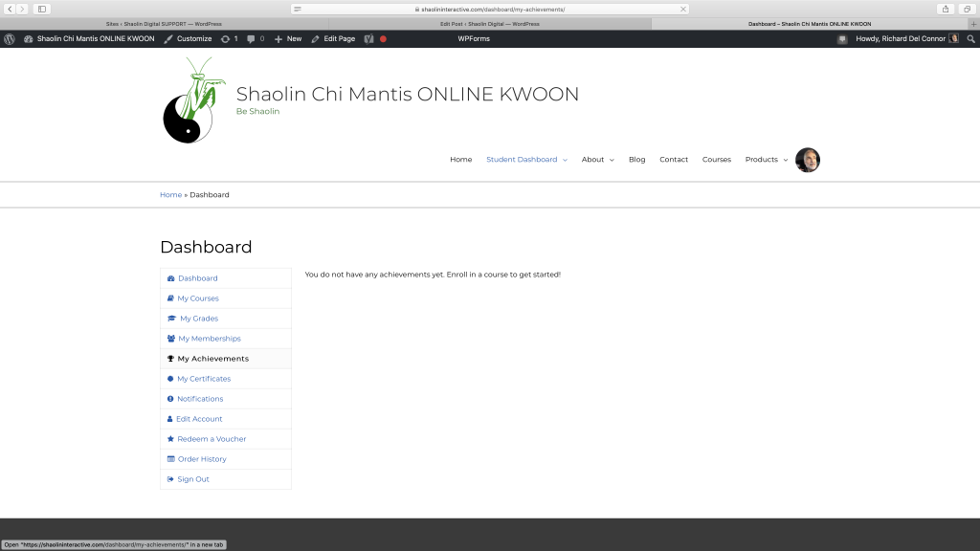Click the 'Be Shaolin' tagline text

(x=257, y=111)
